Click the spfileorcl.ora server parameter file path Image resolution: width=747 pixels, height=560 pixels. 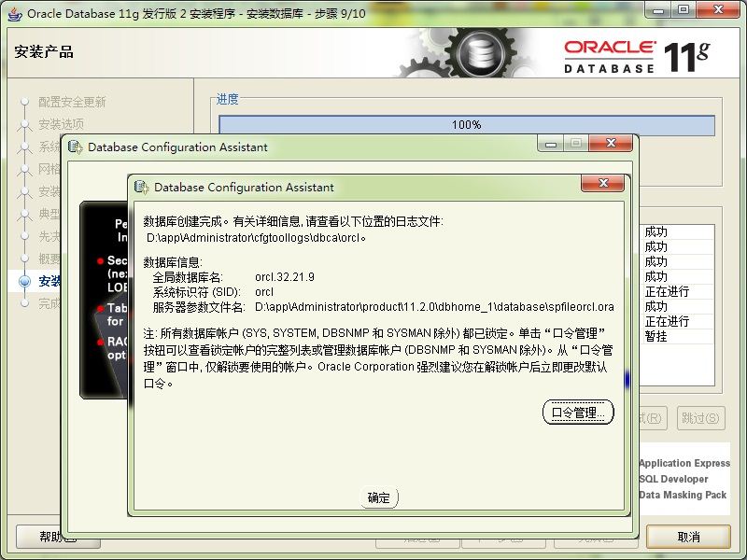point(434,307)
